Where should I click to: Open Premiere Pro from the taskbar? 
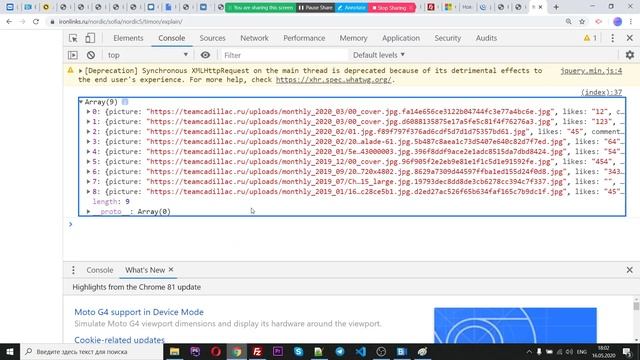click(278, 351)
